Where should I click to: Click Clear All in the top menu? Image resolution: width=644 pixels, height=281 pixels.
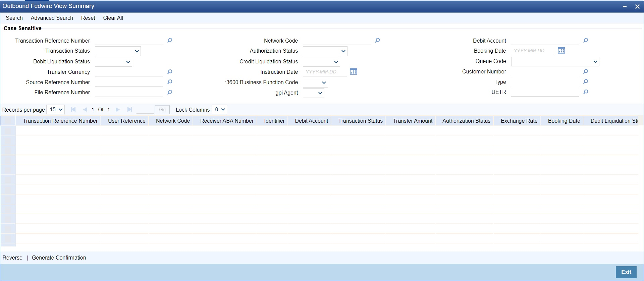[x=113, y=18]
